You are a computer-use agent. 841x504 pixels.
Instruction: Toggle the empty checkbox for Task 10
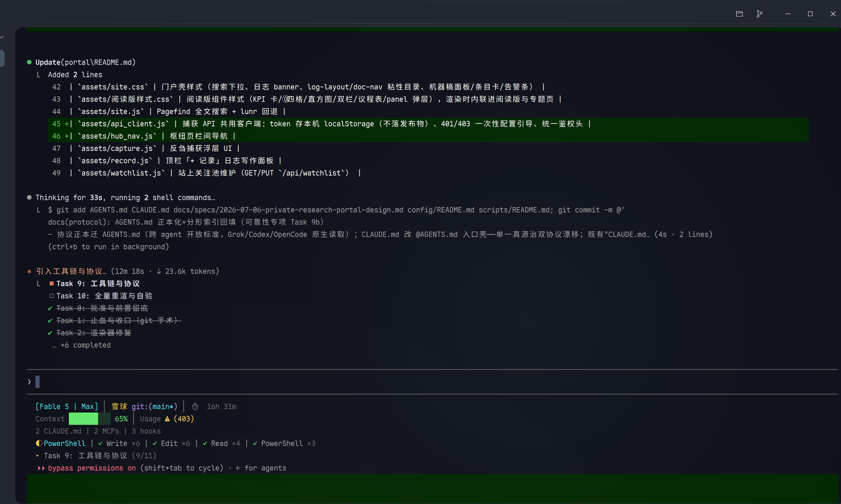coord(52,296)
